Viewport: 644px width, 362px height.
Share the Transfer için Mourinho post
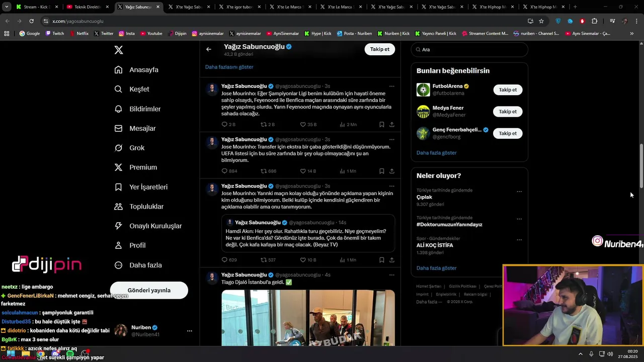click(x=392, y=171)
